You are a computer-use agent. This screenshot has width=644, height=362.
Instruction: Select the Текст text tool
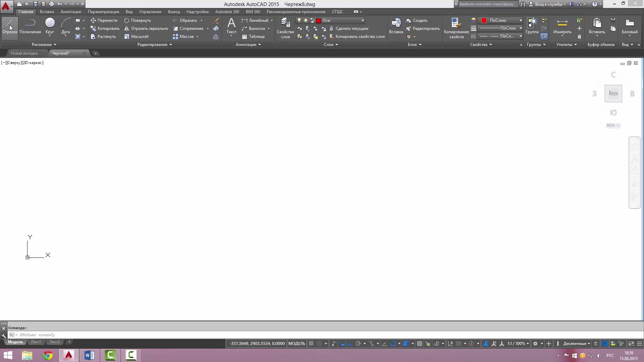231,26
